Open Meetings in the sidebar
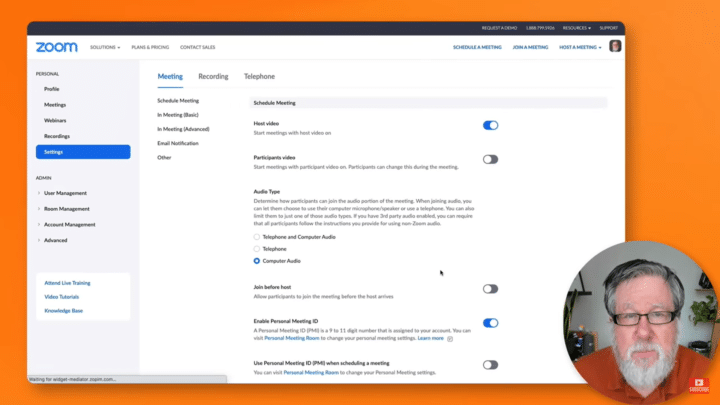The height and width of the screenshot is (405, 720). pyautogui.click(x=55, y=105)
